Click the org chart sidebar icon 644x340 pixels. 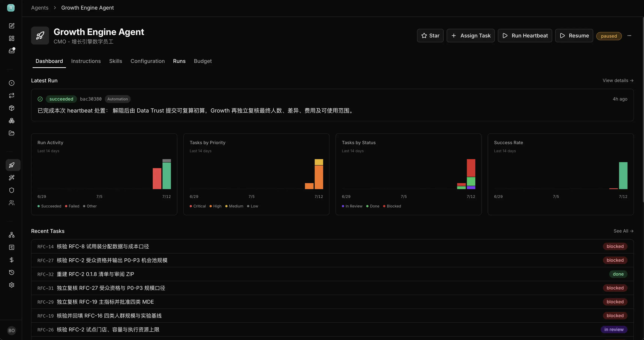point(11,235)
